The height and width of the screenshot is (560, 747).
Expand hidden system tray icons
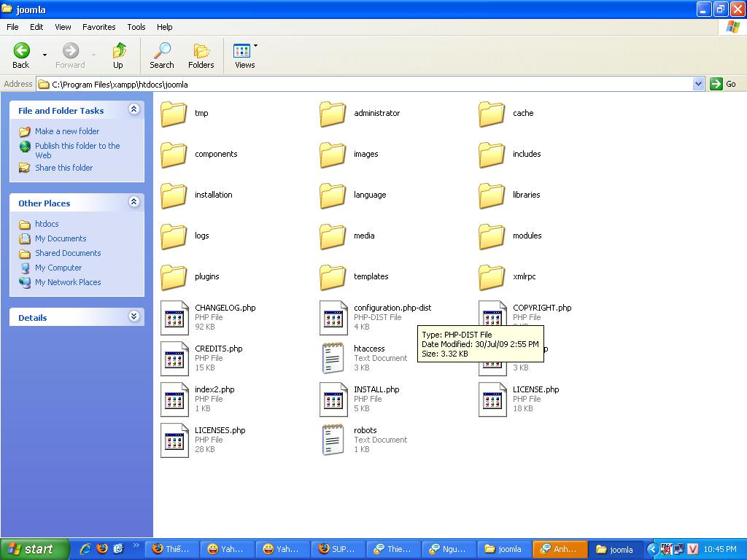pyautogui.click(x=653, y=549)
